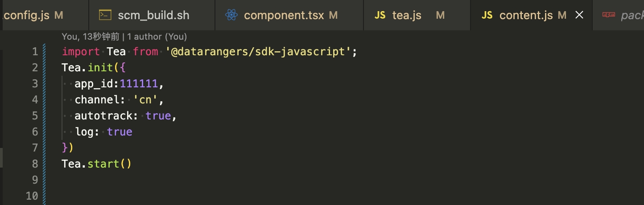Image resolution: width=644 pixels, height=205 pixels.
Task: Click the terminal icon on scm_build.sh tab
Action: point(105,15)
